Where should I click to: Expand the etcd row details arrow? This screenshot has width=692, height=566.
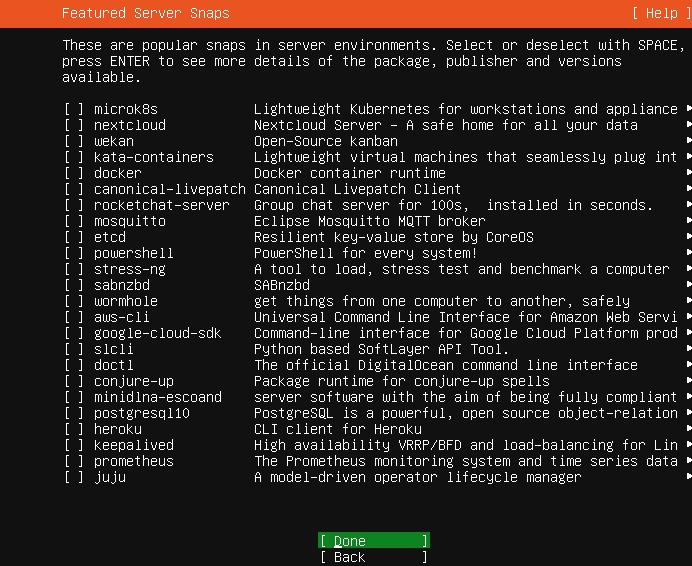[689, 236]
